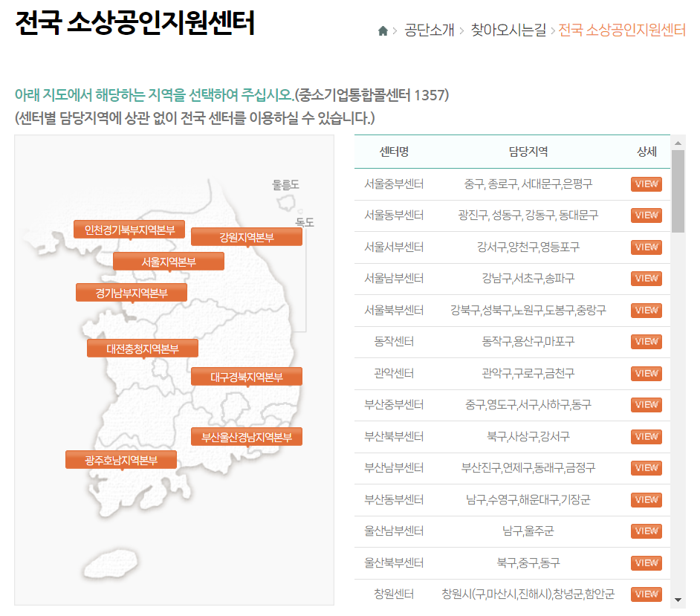Click the center list scrollbar thumb
This screenshot has height=616, width=700.
pos(678,191)
